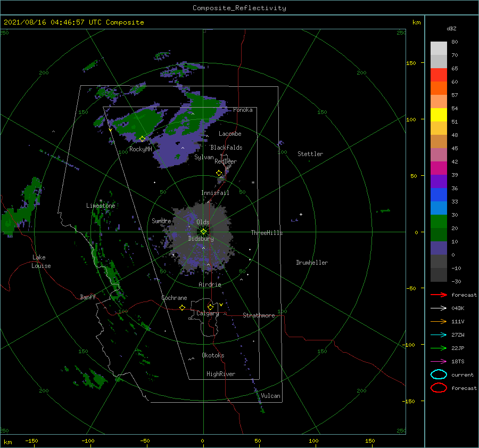Click the Composite_Reflectivity title
The width and height of the screenshot is (479, 448).
tap(239, 8)
